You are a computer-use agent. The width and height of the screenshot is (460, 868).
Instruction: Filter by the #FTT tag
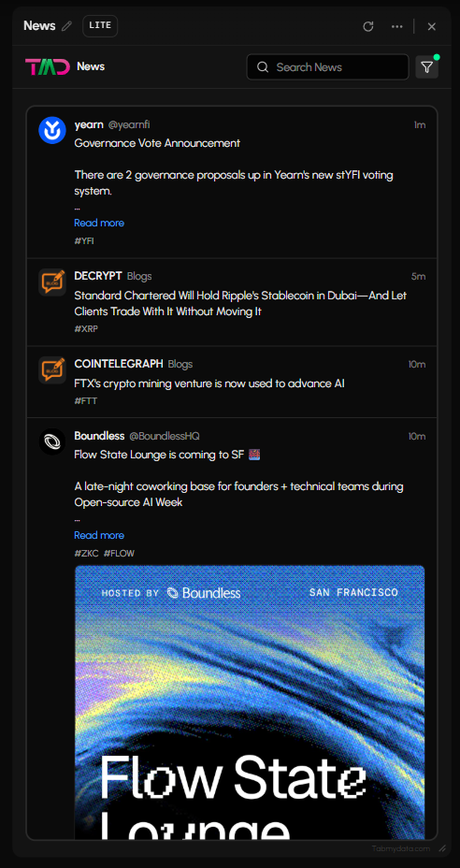(x=85, y=400)
